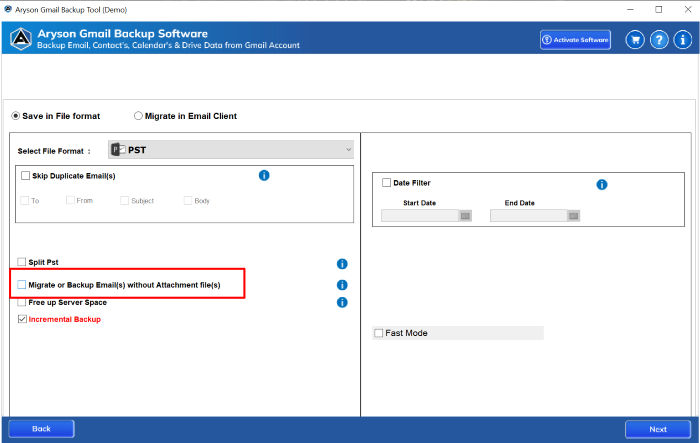This screenshot has width=700, height=443.
Task: Click the 'End Date' label
Action: [520, 203]
